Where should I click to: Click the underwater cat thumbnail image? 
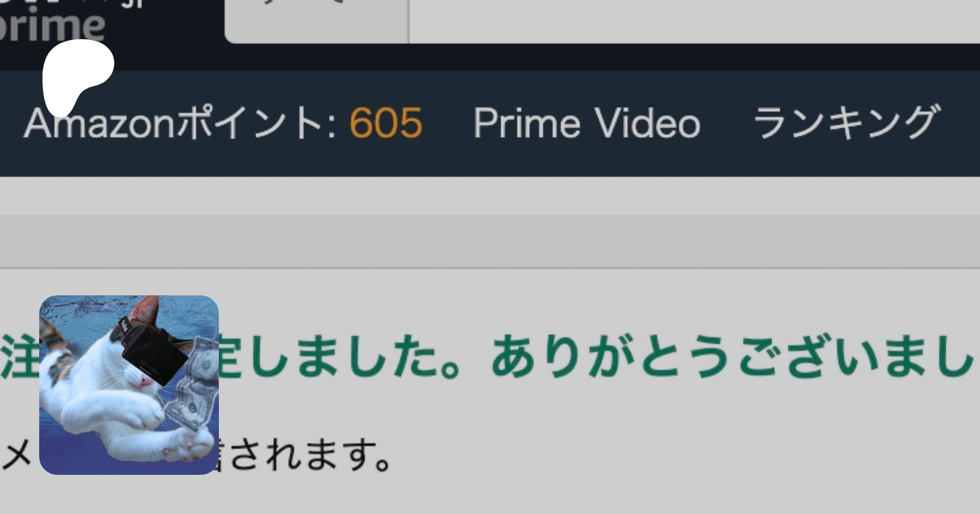(x=129, y=385)
